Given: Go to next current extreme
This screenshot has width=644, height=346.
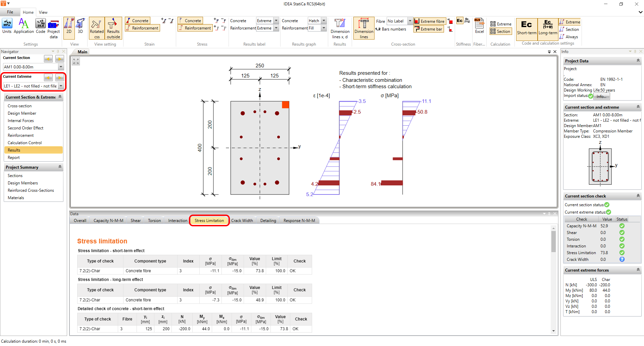Looking at the screenshot, I should (60, 78).
